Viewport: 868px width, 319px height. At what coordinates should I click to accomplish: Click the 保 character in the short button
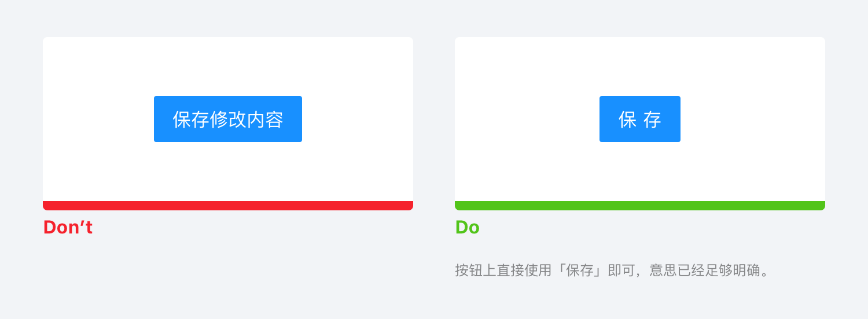click(627, 120)
